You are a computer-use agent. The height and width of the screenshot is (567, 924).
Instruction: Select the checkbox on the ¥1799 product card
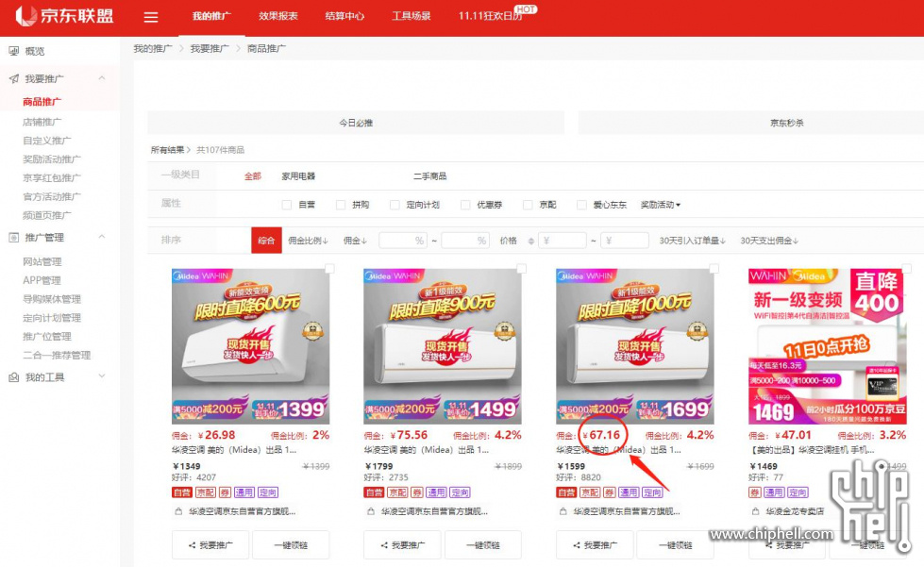(x=522, y=269)
